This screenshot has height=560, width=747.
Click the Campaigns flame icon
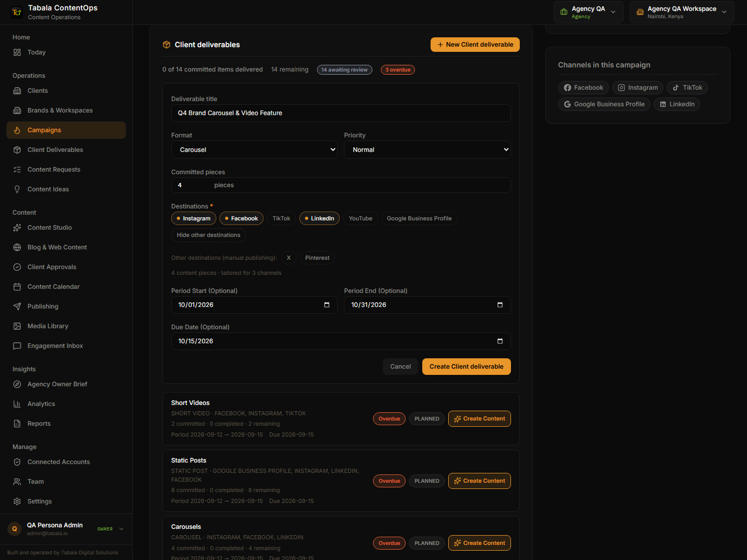[17, 130]
